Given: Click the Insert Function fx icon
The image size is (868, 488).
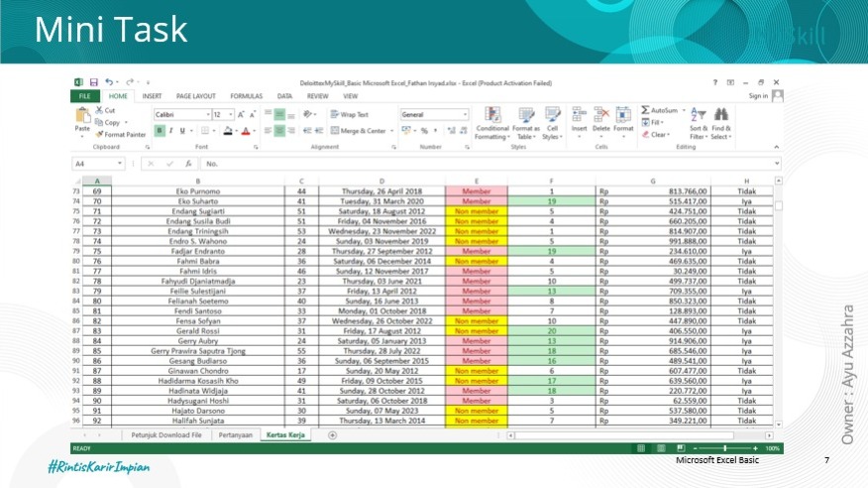Looking at the screenshot, I should pos(188,164).
